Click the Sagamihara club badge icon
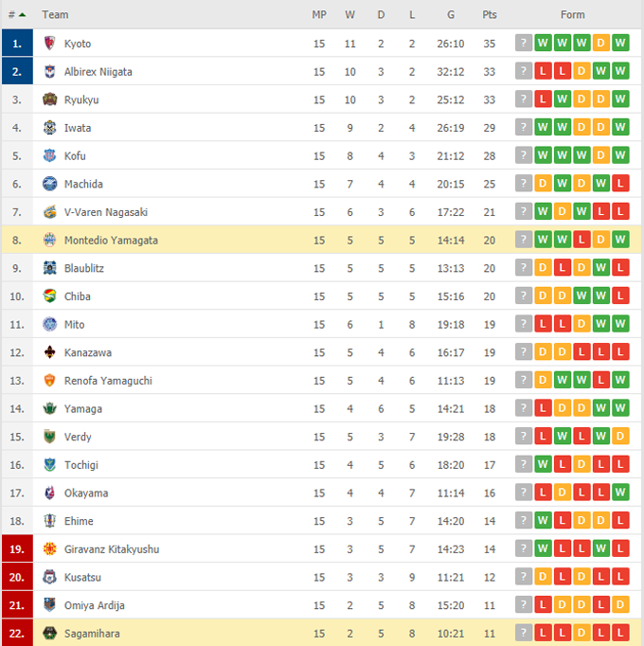Image resolution: width=644 pixels, height=646 pixels. [50, 634]
